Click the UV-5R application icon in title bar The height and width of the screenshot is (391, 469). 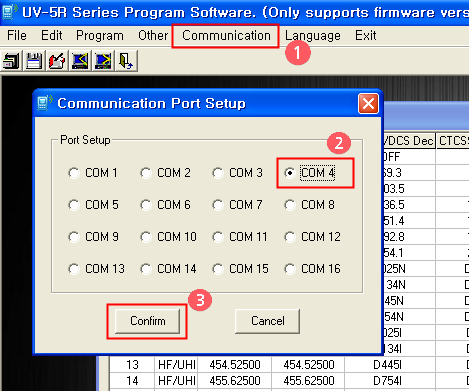(9, 11)
